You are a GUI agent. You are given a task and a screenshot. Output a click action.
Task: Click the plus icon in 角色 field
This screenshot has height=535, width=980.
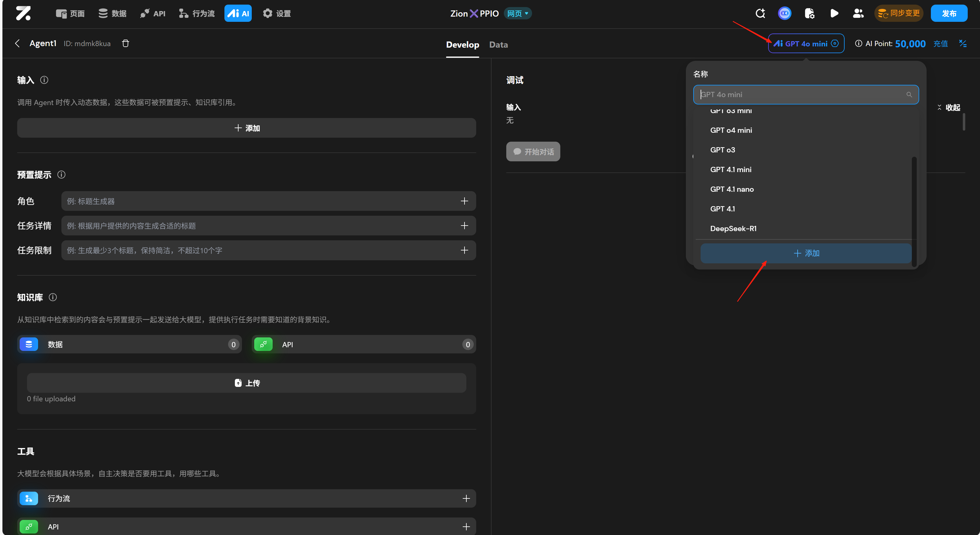464,201
